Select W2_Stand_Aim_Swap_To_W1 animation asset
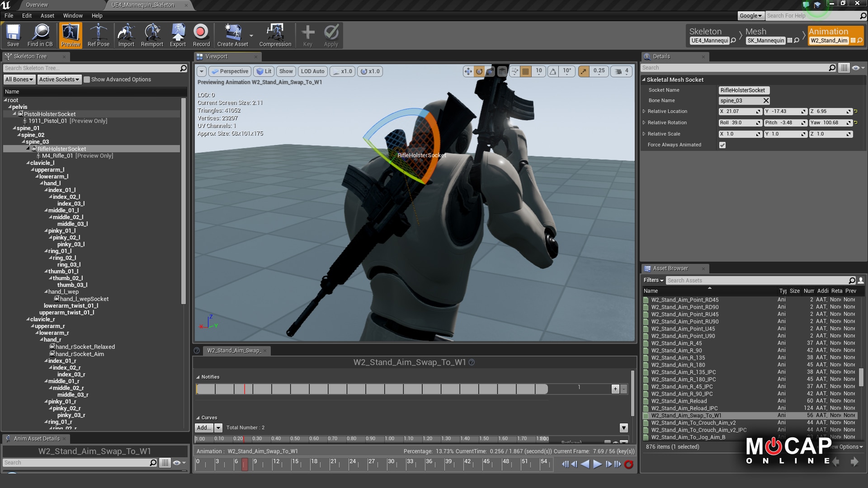Viewport: 868px width, 488px height. pos(686,415)
